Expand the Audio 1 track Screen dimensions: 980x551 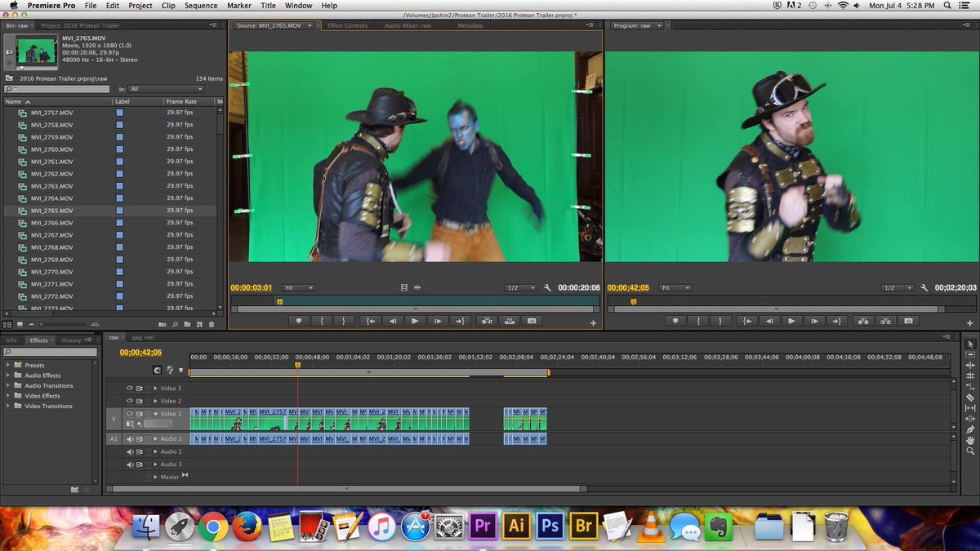pyautogui.click(x=156, y=439)
